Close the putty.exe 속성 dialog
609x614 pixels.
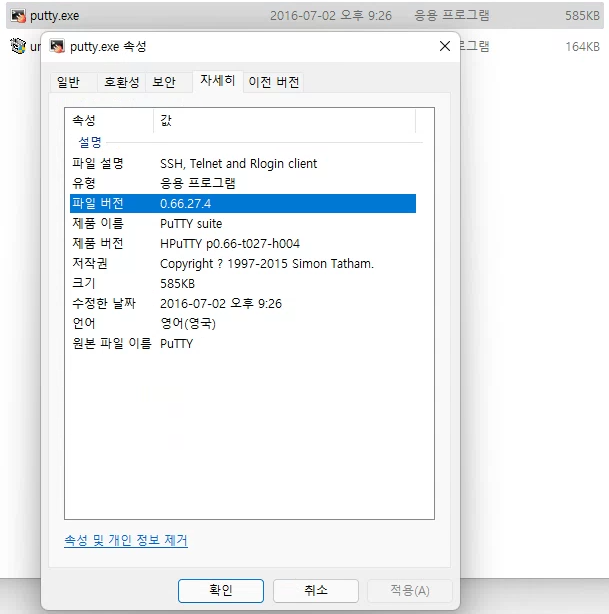coord(445,46)
